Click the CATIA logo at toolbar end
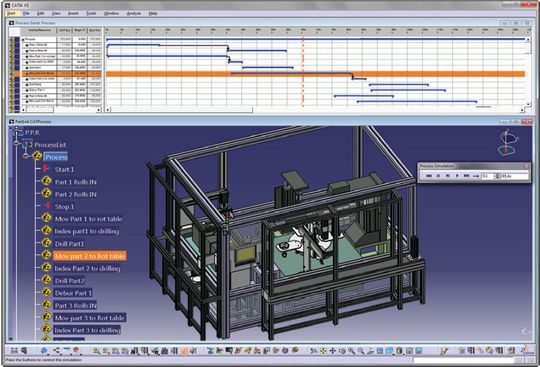 pyautogui.click(x=526, y=350)
